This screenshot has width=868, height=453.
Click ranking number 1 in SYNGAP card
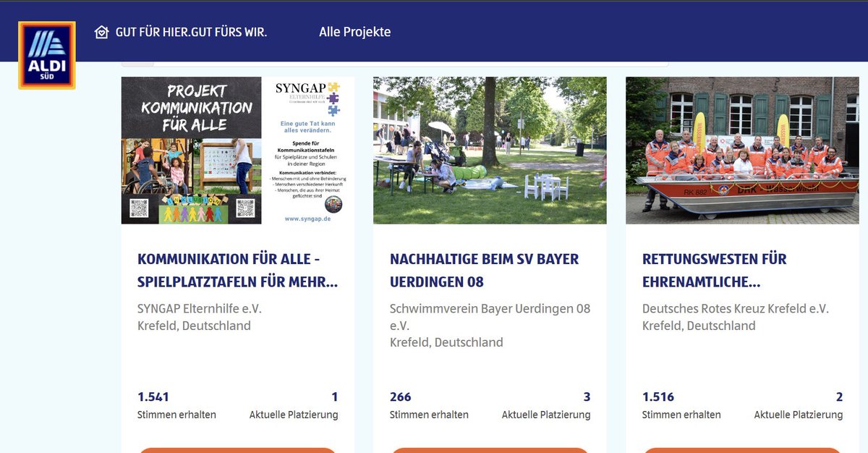[335, 397]
